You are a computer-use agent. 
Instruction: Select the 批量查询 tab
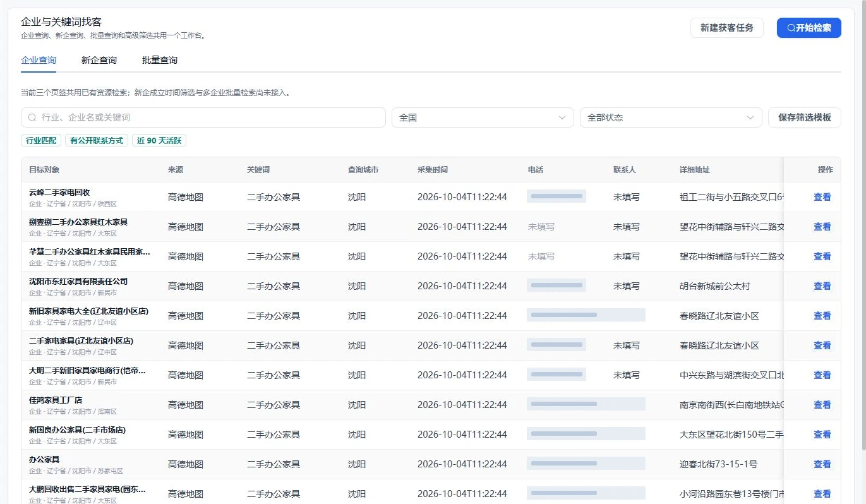click(160, 61)
